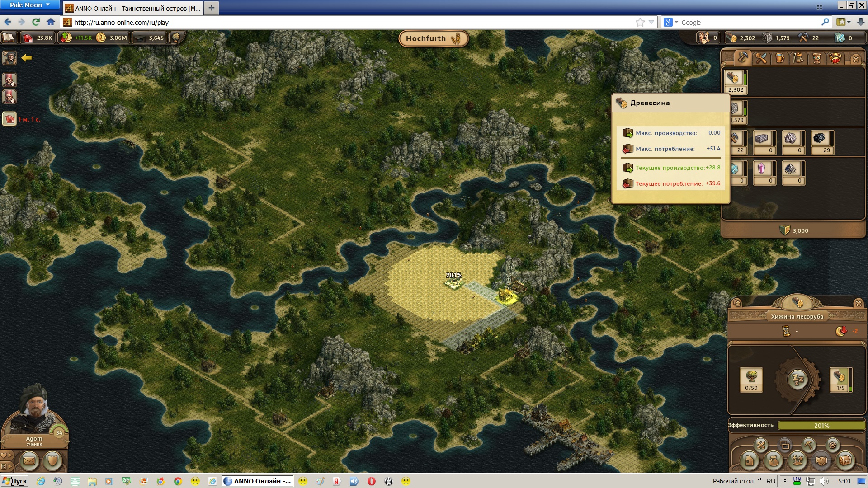
Task: Switch to food tab (spoon and knife)
Action: click(761, 58)
